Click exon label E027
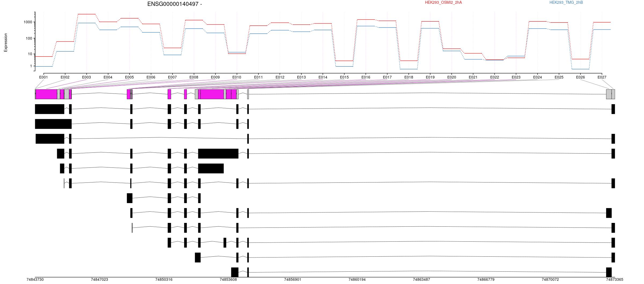Image resolution: width=644 pixels, height=284 pixels. (602, 77)
